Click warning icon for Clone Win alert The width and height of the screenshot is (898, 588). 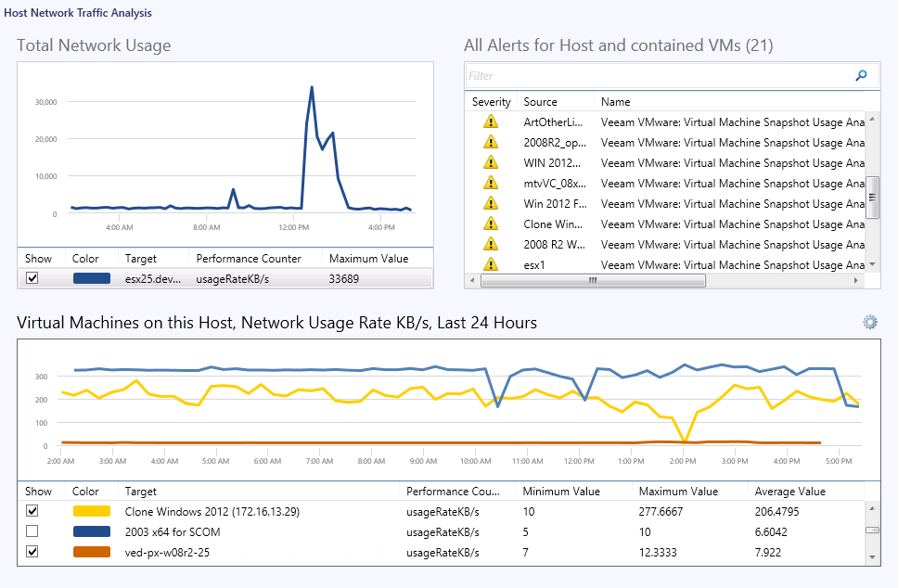tap(491, 224)
